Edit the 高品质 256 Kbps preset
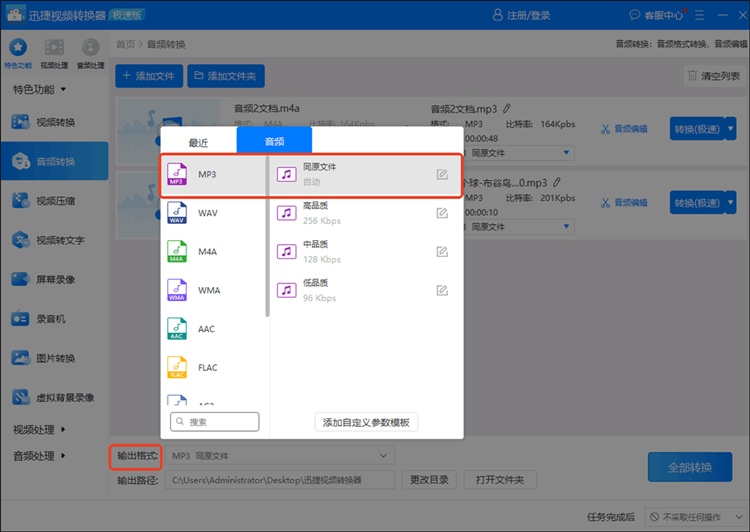 coord(442,213)
